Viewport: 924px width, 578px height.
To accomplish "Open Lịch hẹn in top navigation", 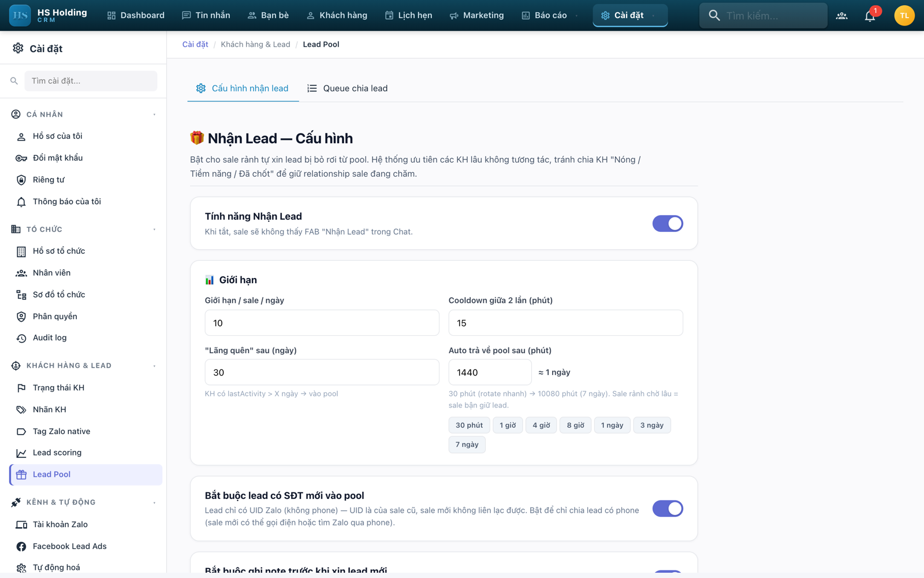I will tap(408, 16).
